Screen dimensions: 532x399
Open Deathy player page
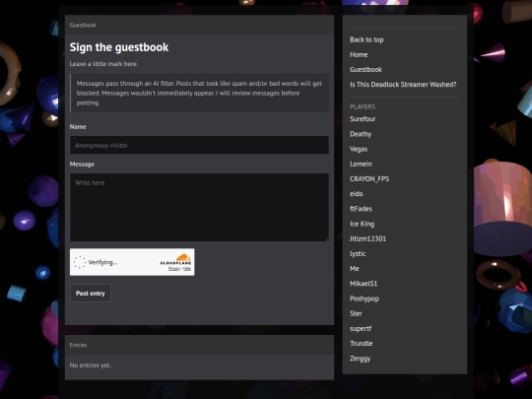(361, 134)
